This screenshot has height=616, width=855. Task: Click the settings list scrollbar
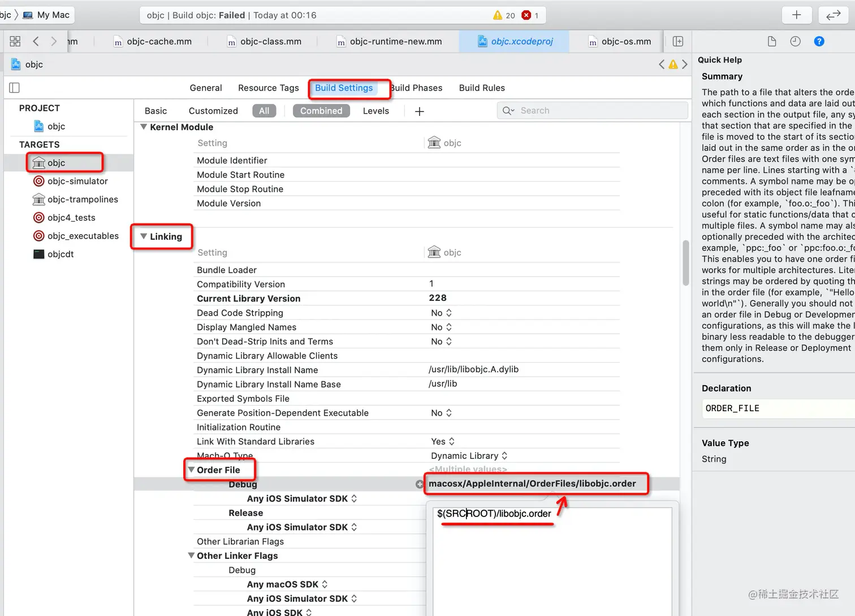686,263
